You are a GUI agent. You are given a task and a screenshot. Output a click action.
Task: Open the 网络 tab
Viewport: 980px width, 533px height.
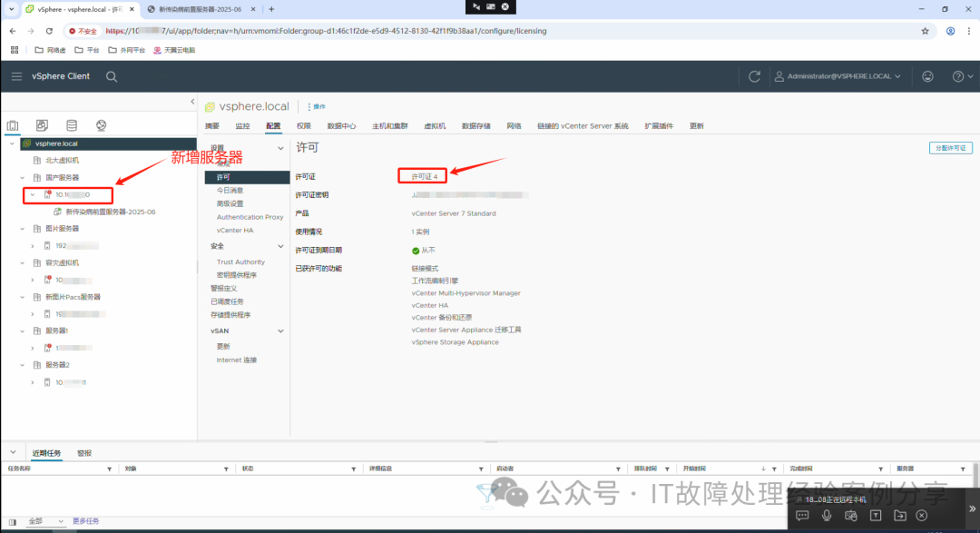[514, 125]
